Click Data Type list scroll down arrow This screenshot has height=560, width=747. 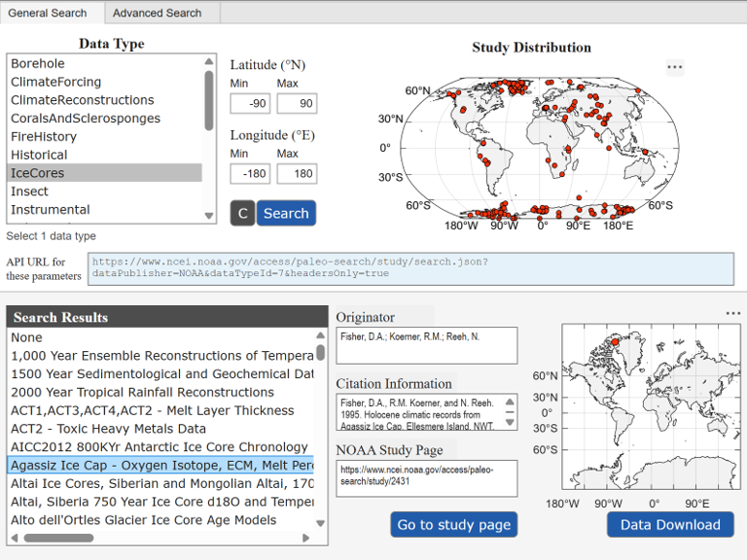point(209,215)
